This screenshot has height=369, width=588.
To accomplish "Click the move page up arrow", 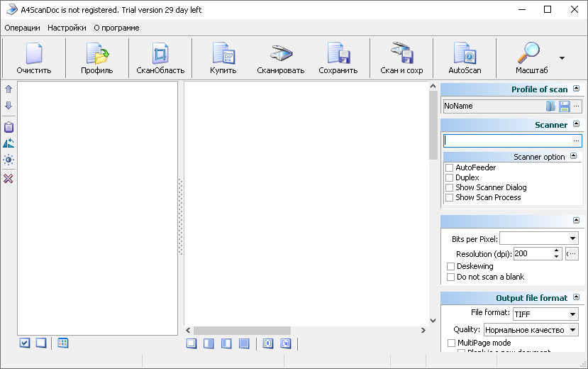I will pos(9,89).
